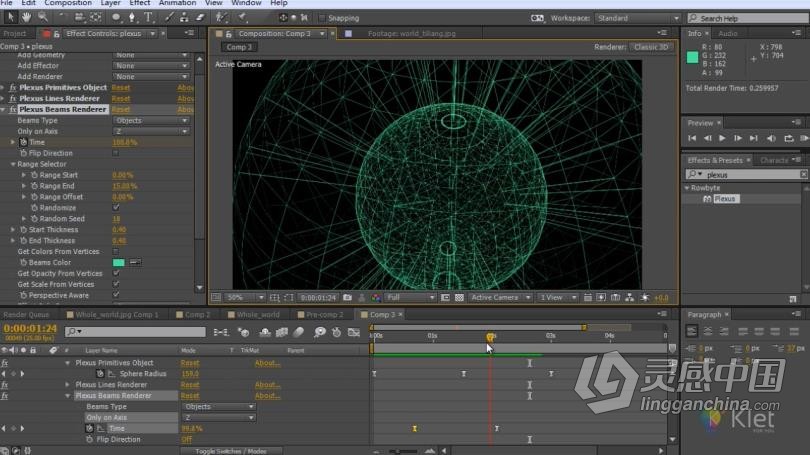Select the Puppet Pin tool
This screenshot has height=455, width=810.
click(242, 17)
